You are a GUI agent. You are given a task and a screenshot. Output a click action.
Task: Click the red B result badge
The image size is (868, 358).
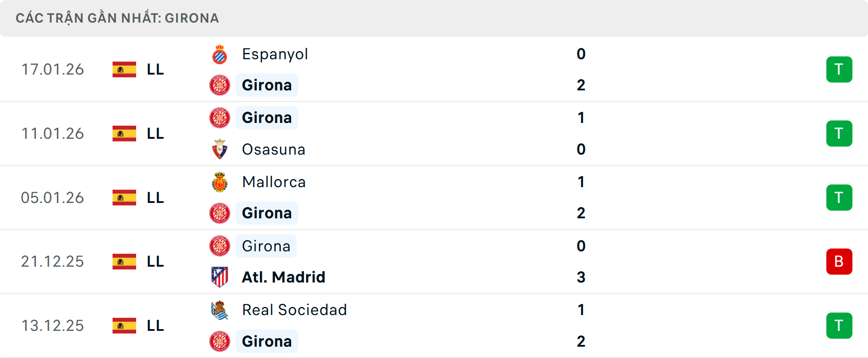click(839, 262)
